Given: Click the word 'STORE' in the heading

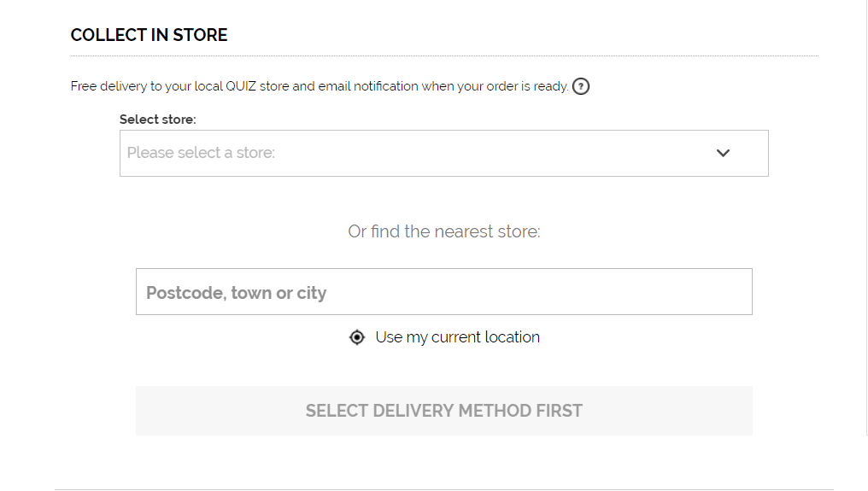Looking at the screenshot, I should (200, 35).
